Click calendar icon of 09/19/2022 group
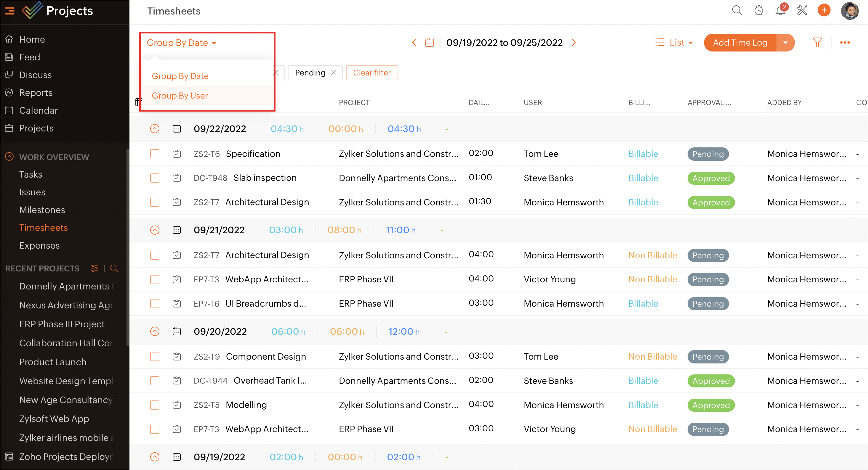868x470 pixels. coord(177,457)
